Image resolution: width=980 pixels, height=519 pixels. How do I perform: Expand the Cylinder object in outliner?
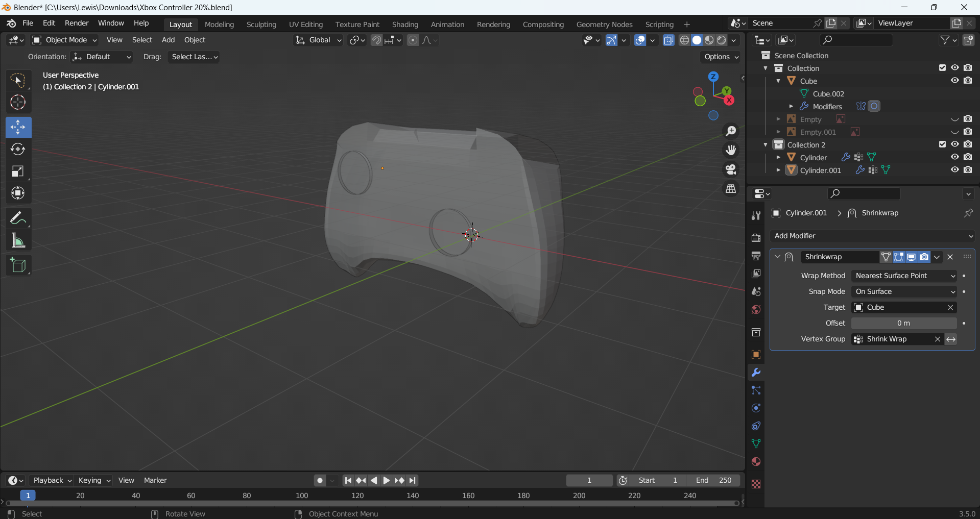[x=778, y=158]
